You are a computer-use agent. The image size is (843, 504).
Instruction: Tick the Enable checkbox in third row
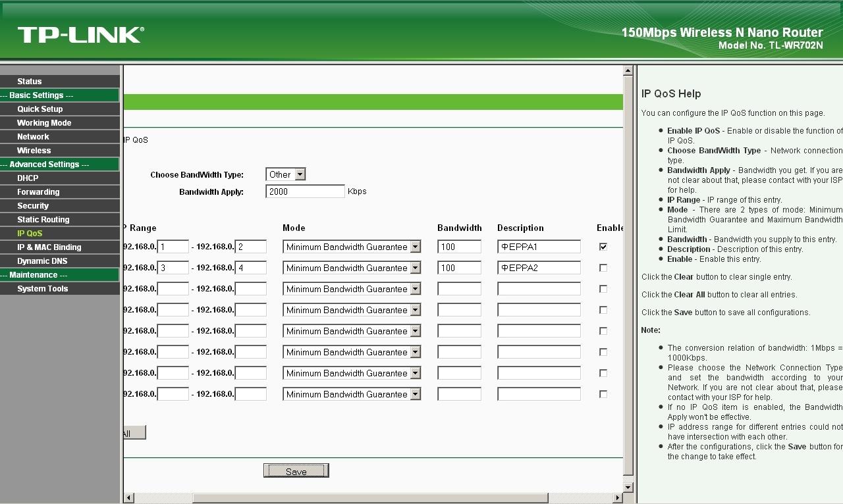tap(603, 289)
